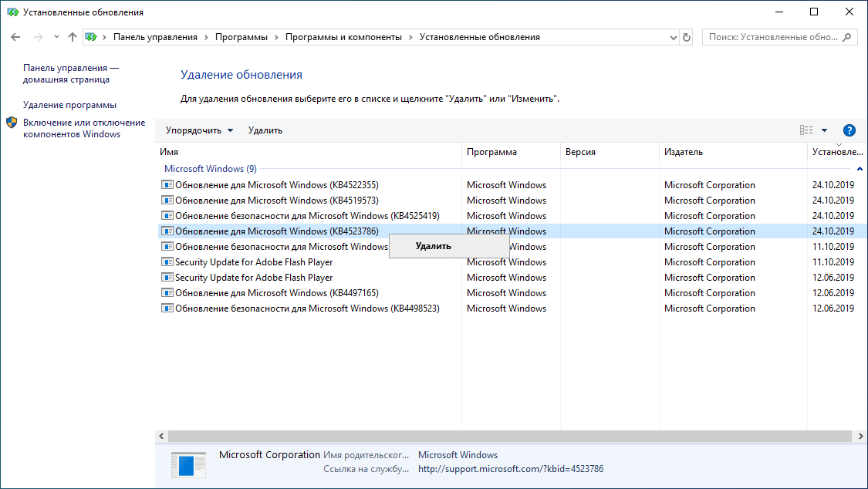The image size is (868, 489).
Task: Sort by the Издатель column header
Action: tap(733, 152)
